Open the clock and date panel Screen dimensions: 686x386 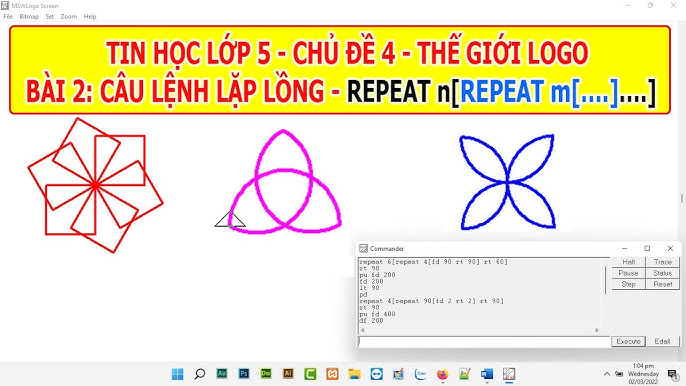point(643,374)
